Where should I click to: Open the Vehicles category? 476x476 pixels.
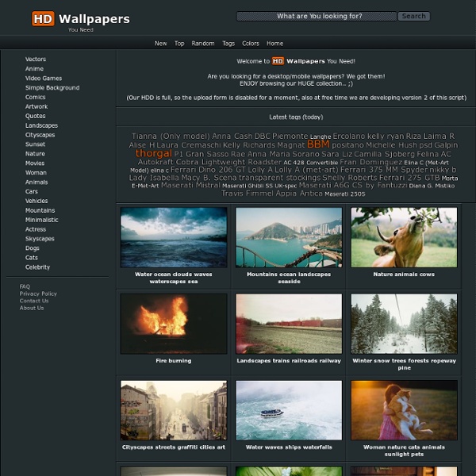pyautogui.click(x=36, y=201)
